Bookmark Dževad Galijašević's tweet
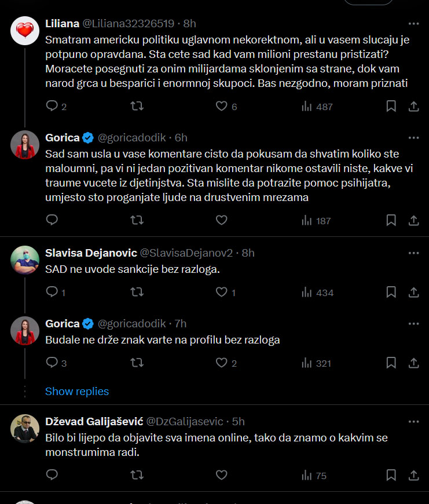 (391, 475)
